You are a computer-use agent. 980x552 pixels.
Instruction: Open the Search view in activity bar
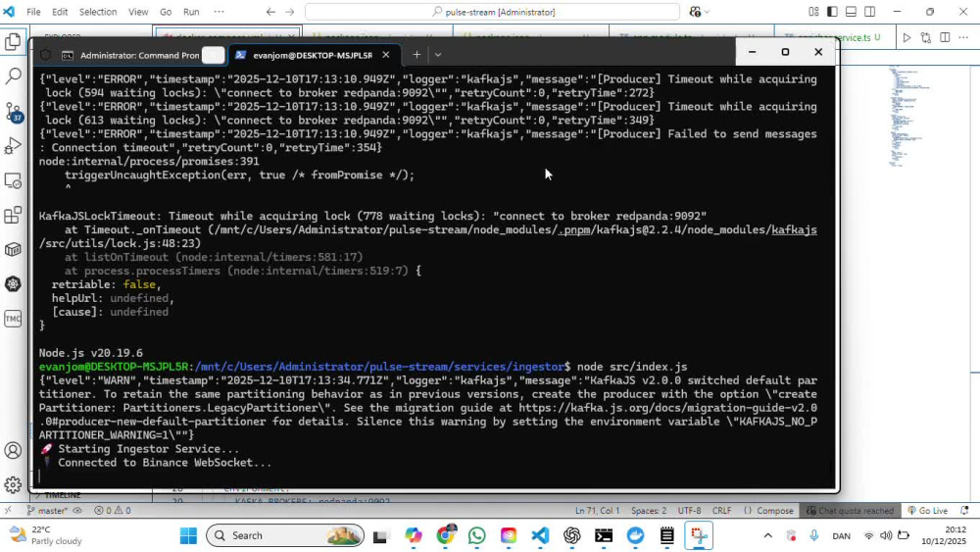(x=13, y=76)
